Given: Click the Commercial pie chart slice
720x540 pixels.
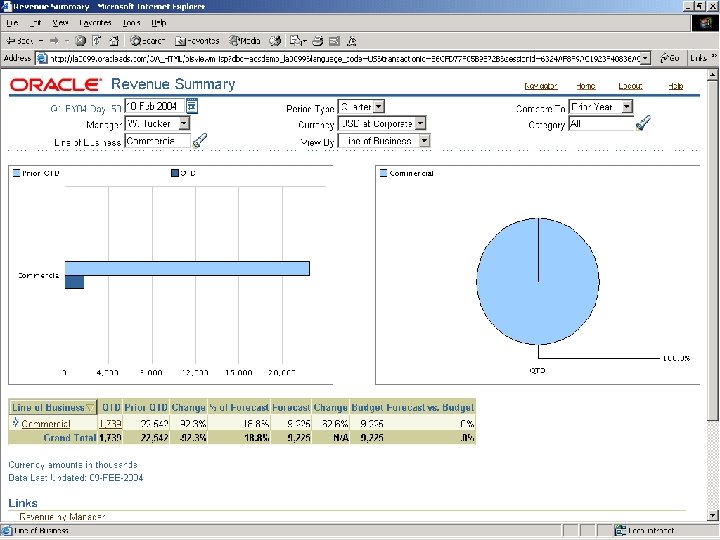Looking at the screenshot, I should tap(538, 281).
